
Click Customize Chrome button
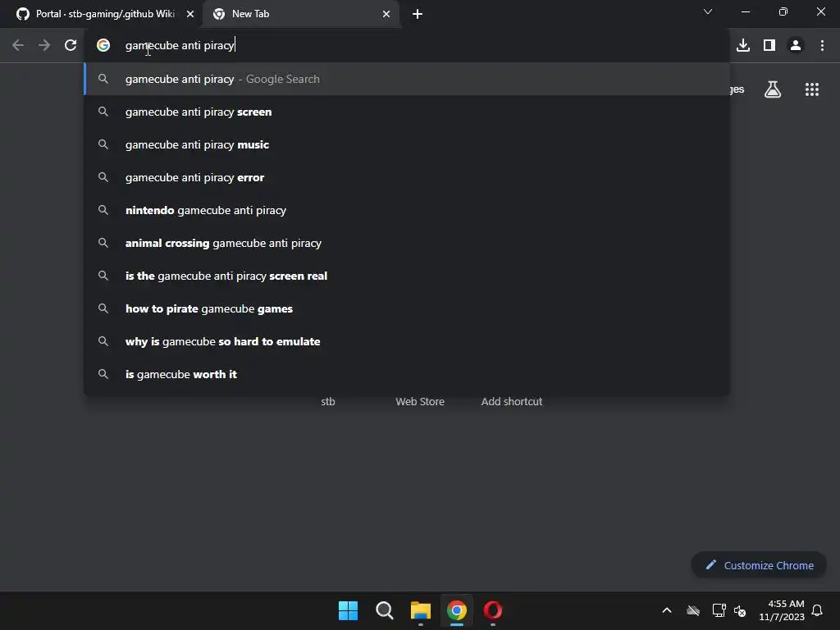(x=759, y=565)
